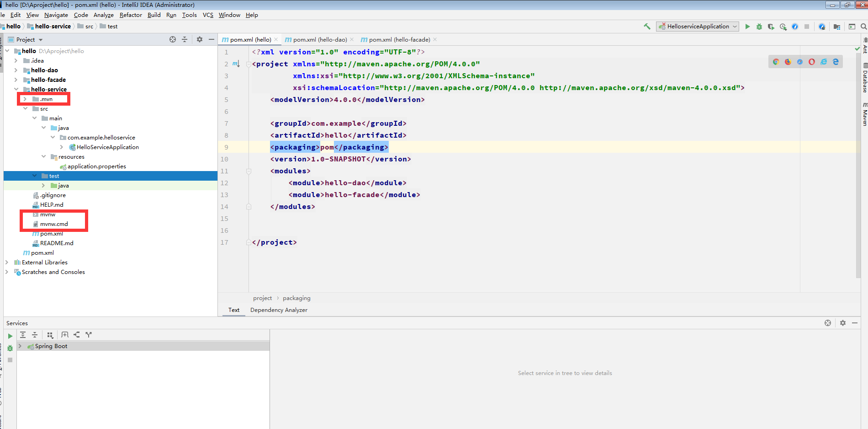Start debugging with the main toolbar bug icon
Image resolution: width=868 pixels, height=429 pixels.
pyautogui.click(x=759, y=27)
